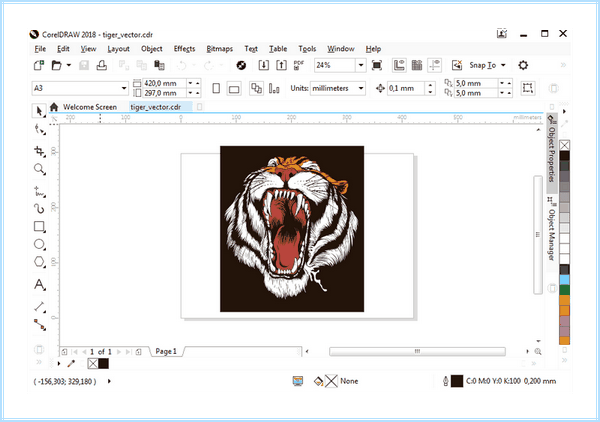Open Options gear icon
600x422 pixels.
pyautogui.click(x=523, y=65)
